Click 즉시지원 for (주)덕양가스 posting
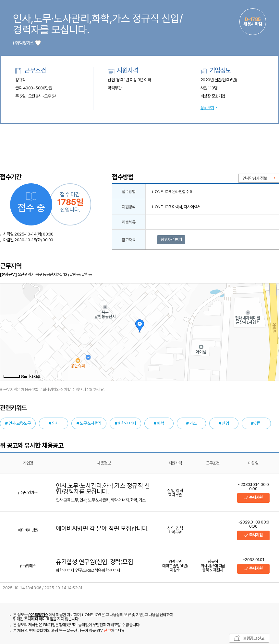 [x=253, y=498]
